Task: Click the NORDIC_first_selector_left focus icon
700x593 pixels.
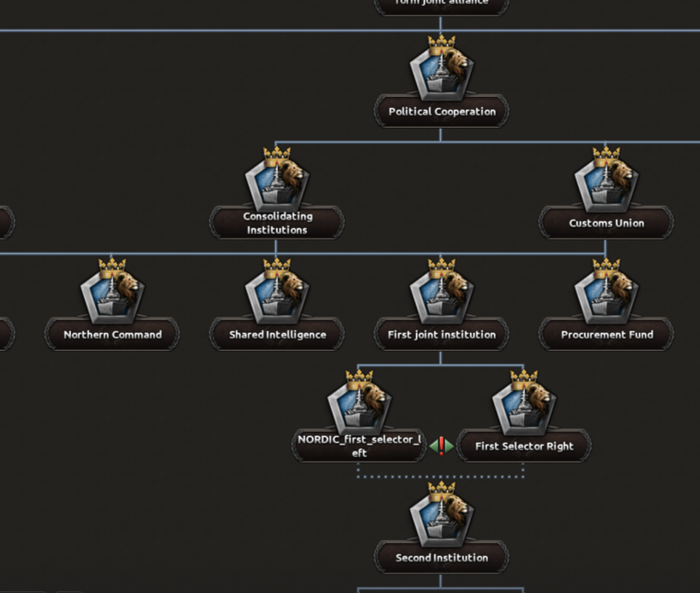Action: click(359, 403)
